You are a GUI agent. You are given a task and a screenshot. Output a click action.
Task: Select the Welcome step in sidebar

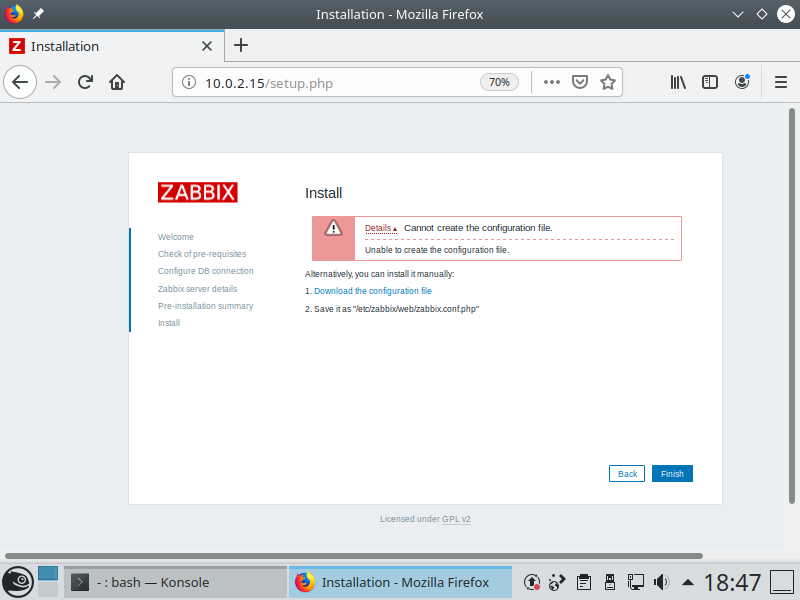point(176,237)
